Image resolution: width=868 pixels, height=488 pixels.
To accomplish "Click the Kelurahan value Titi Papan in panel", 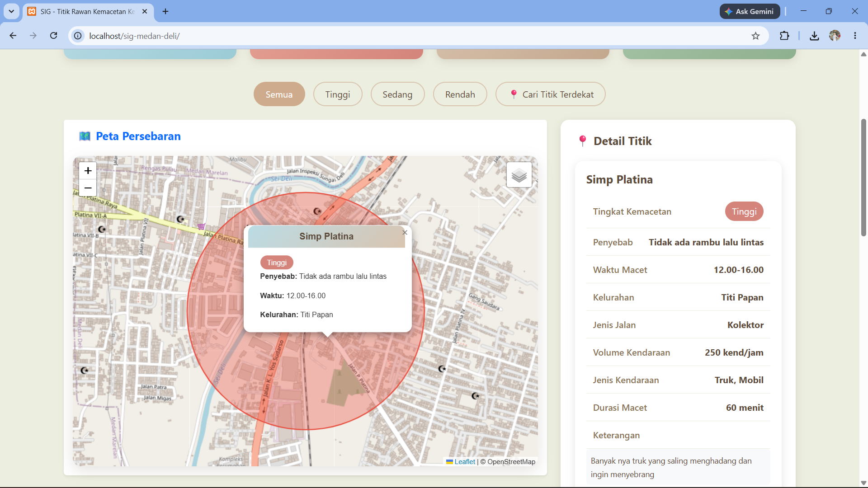I will (x=742, y=297).
